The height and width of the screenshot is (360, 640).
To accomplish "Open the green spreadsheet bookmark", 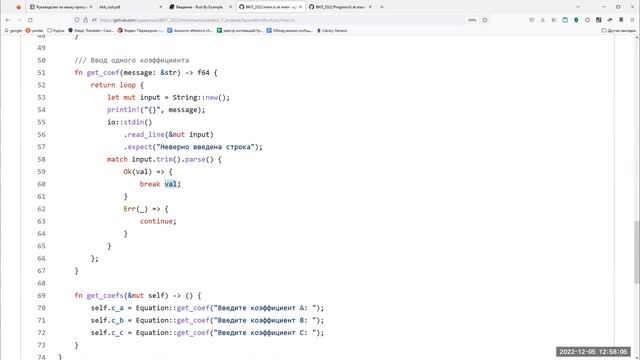I will [240, 31].
